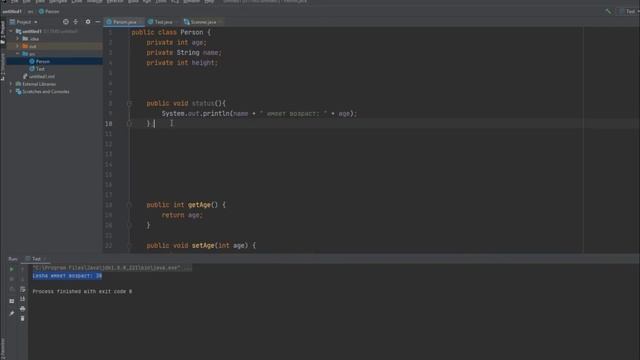
Task: Click the locate file target icon in Project panel
Action: 66,22
